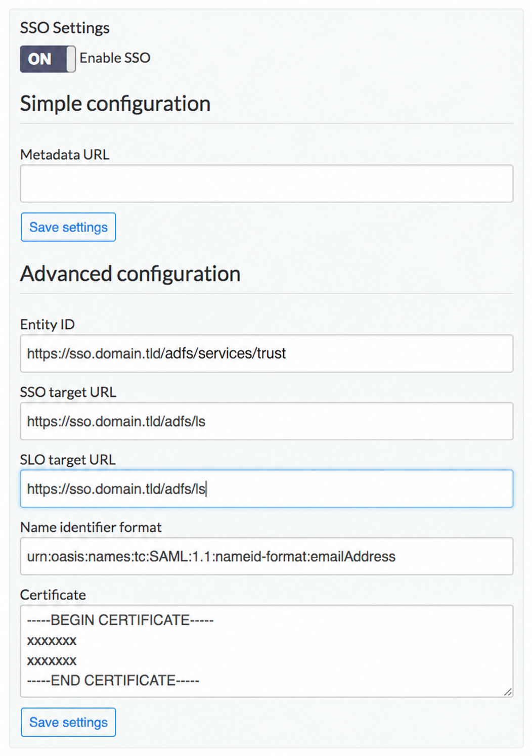Viewport: 532px width, 756px height.
Task: Click the SLO target URL label
Action: (68, 460)
